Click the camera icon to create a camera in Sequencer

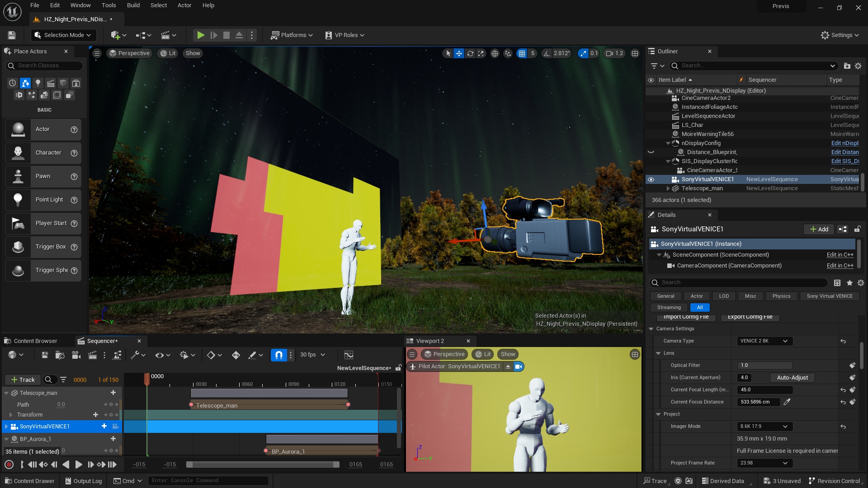tap(76, 355)
